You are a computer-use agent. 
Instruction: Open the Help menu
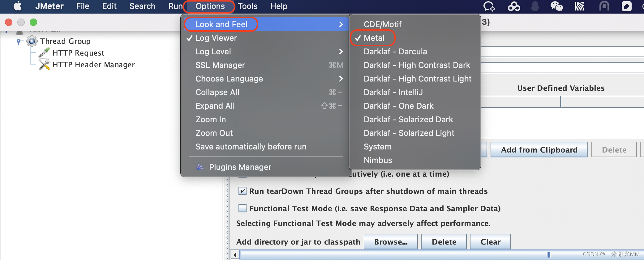click(279, 6)
